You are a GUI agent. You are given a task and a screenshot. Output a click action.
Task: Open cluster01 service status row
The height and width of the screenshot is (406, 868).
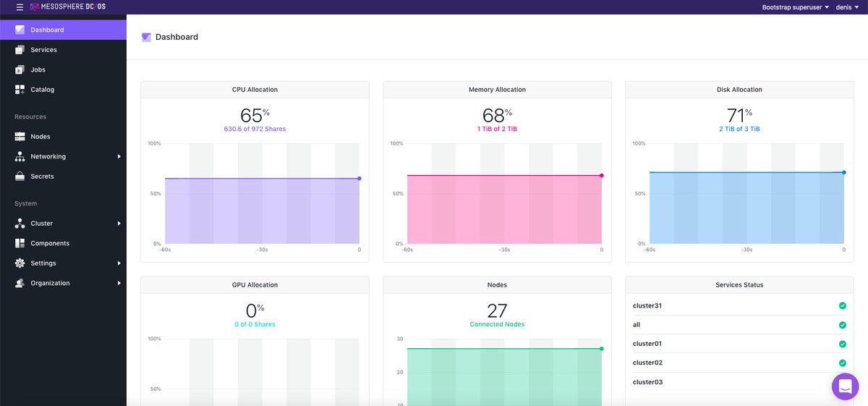pyautogui.click(x=739, y=344)
